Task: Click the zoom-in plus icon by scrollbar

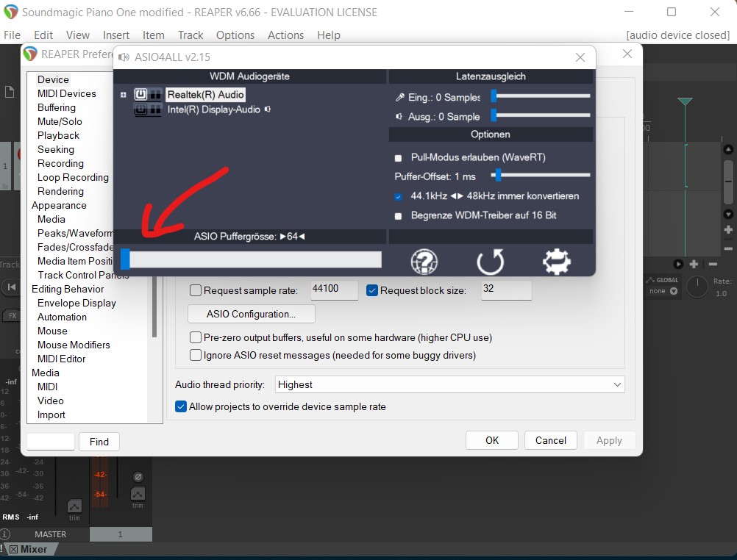Action: tap(694, 264)
